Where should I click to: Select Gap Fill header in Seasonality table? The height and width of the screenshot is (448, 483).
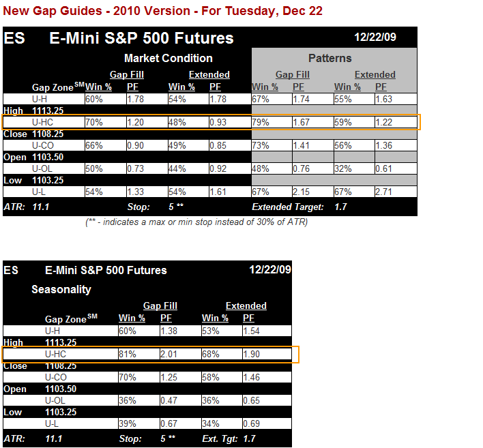pos(160,306)
